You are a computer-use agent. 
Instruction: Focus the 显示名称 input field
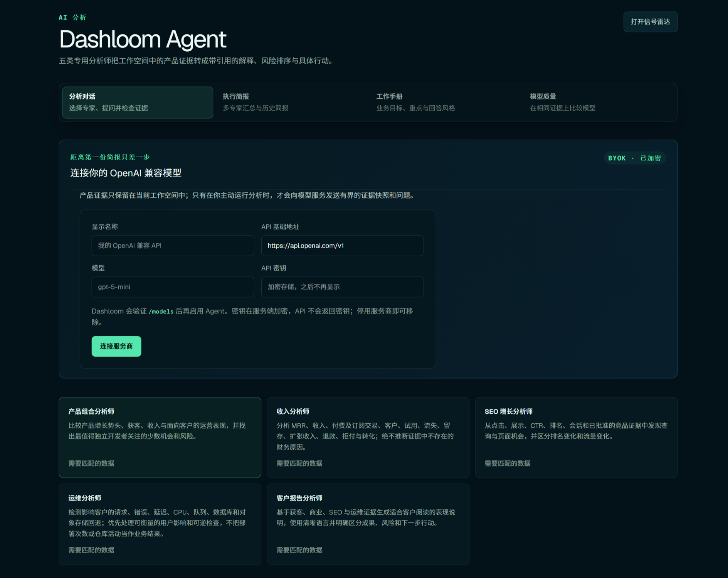(173, 246)
